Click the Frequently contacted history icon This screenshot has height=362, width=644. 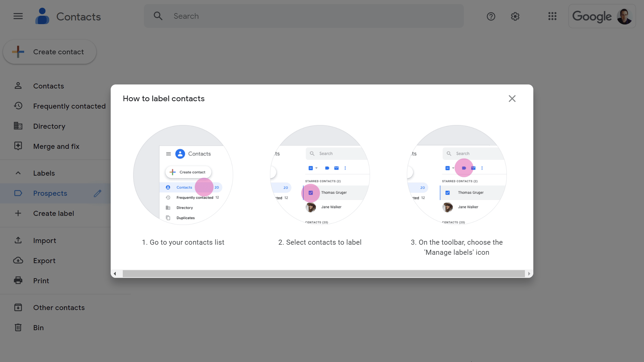tap(18, 106)
